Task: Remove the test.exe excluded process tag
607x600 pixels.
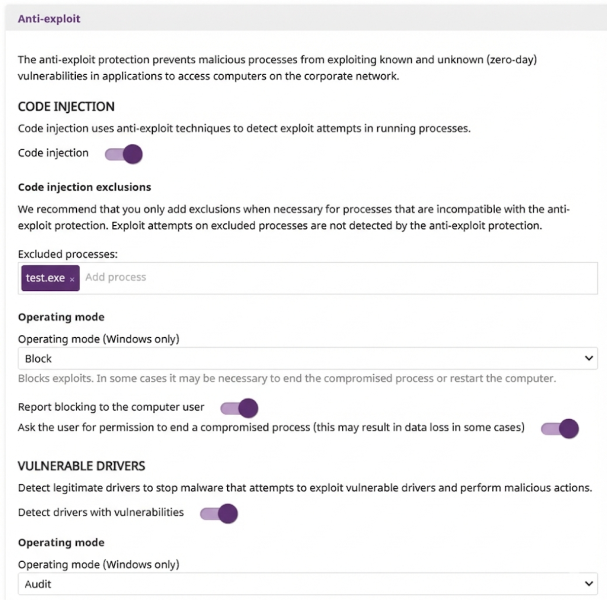Action: tap(72, 278)
